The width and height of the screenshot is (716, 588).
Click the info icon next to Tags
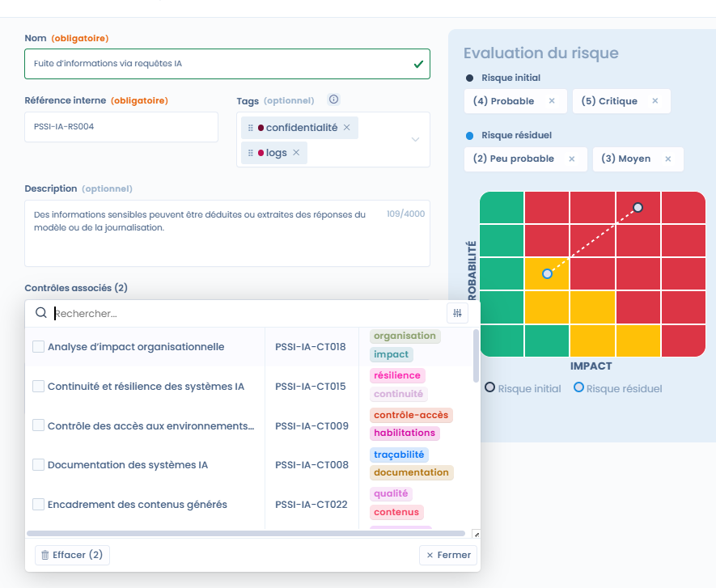pos(333,99)
